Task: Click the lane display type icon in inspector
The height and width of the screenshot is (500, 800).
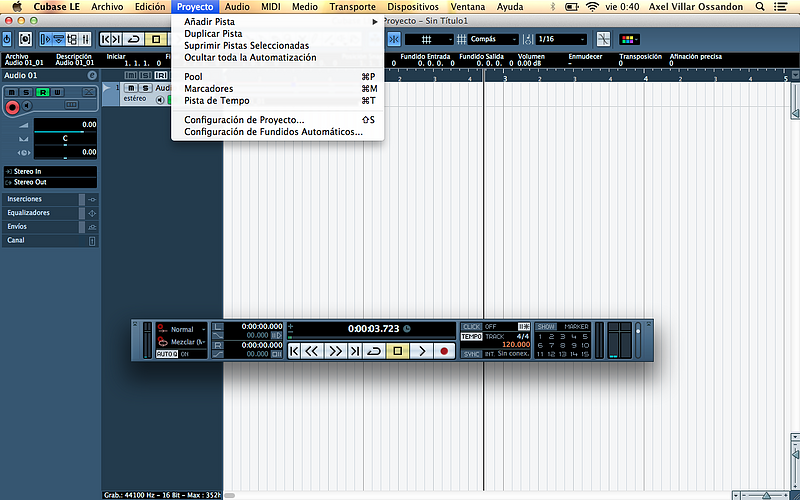Action: click(x=71, y=105)
